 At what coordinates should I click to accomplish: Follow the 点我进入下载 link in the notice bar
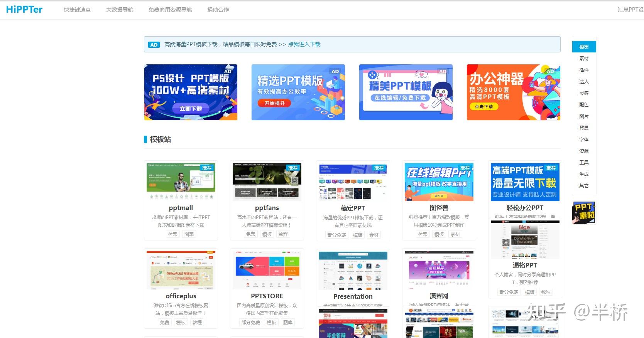coord(304,44)
